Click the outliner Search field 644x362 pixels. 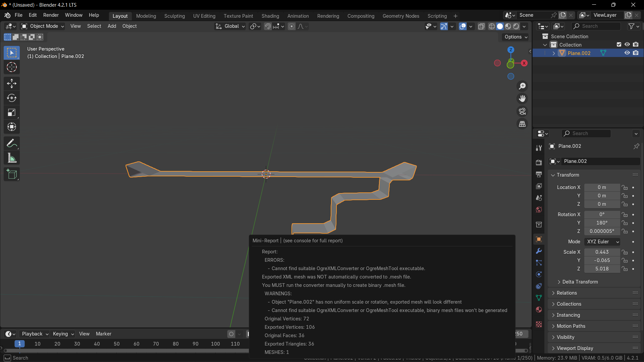click(596, 26)
